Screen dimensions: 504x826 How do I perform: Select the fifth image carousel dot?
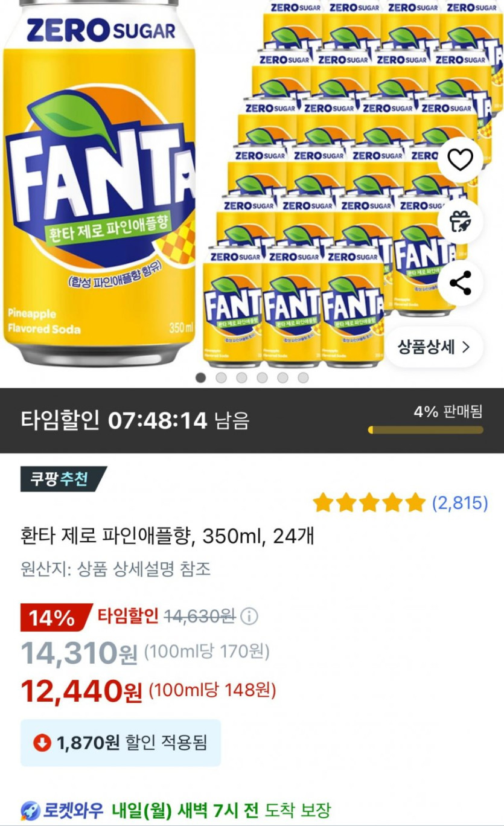282,378
